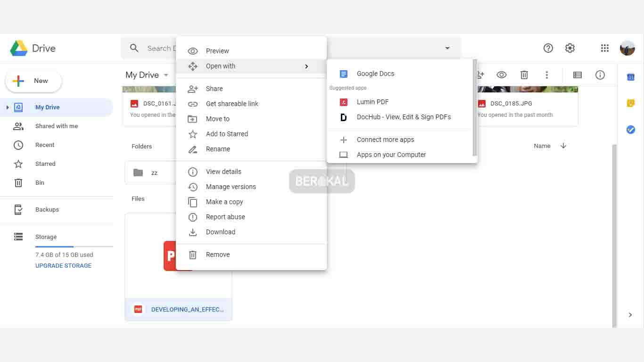Screen dimensions: 644x362
Task: Open the Open with submenu
Action: click(220, 66)
